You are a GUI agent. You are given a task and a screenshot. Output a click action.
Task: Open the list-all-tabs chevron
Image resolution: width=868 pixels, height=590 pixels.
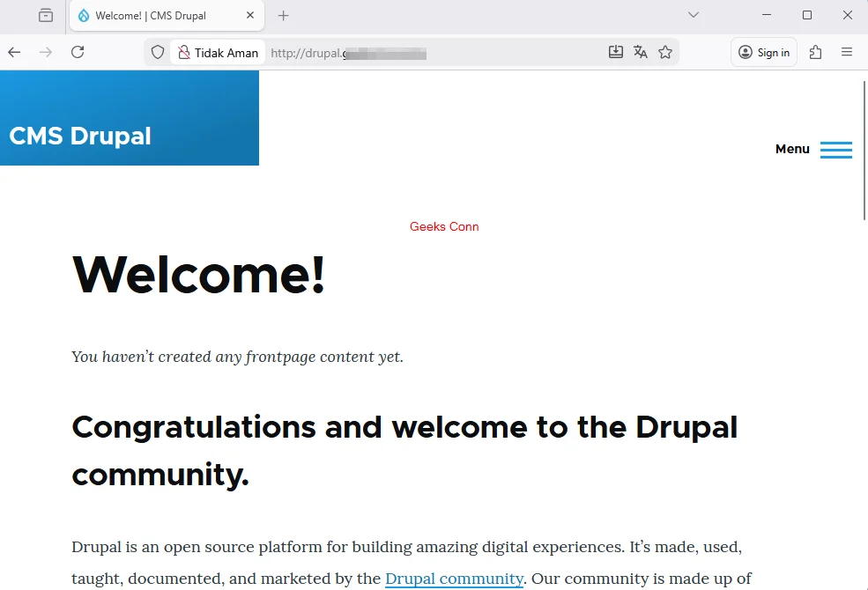pos(694,15)
